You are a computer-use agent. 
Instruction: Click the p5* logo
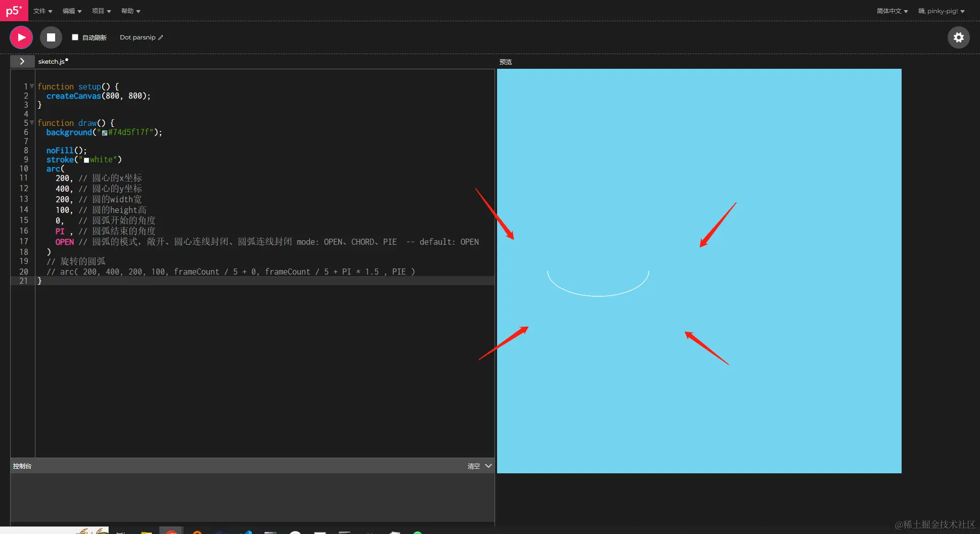14,11
